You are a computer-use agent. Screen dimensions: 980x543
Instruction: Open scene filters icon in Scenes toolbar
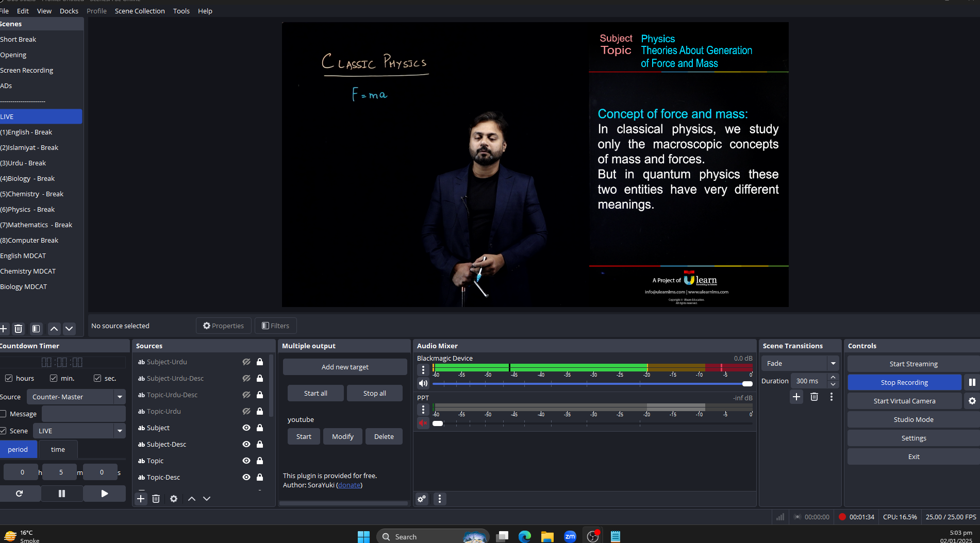[36, 329]
